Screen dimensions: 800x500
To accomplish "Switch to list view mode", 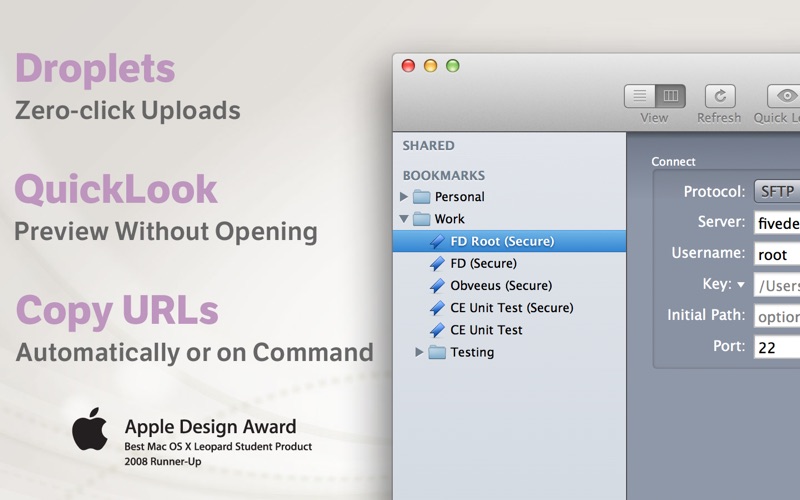I will click(639, 96).
